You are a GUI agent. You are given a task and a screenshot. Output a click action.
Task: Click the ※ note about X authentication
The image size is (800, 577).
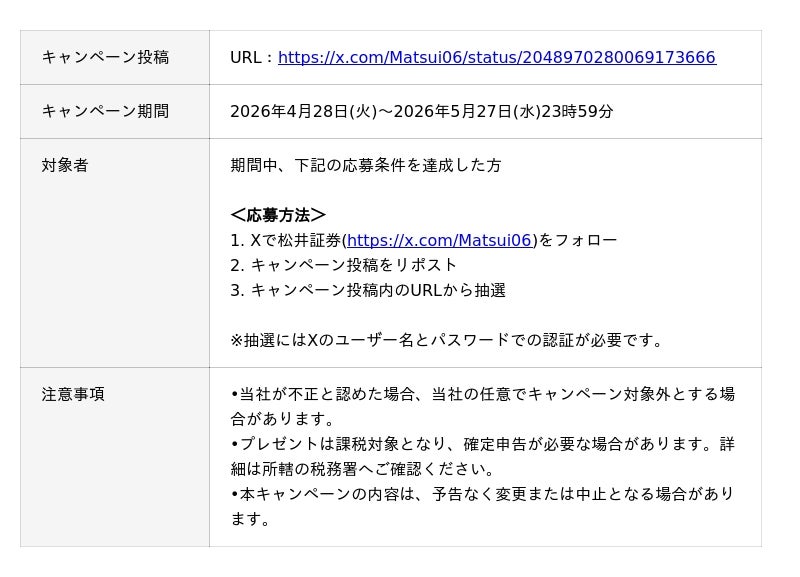point(447,340)
